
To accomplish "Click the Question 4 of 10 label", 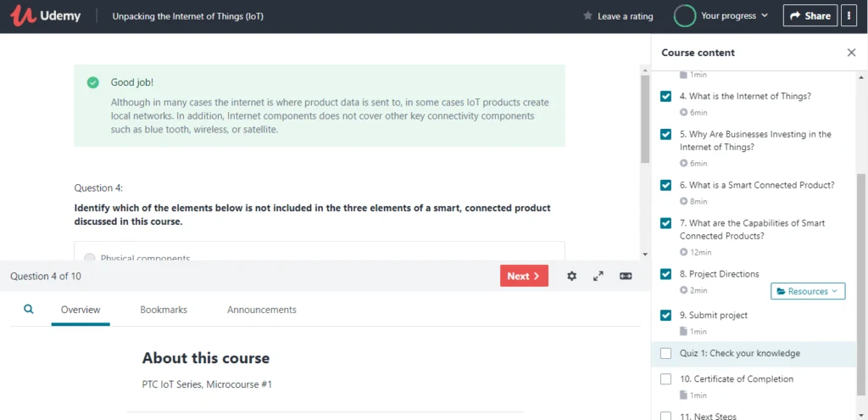I will coord(46,276).
